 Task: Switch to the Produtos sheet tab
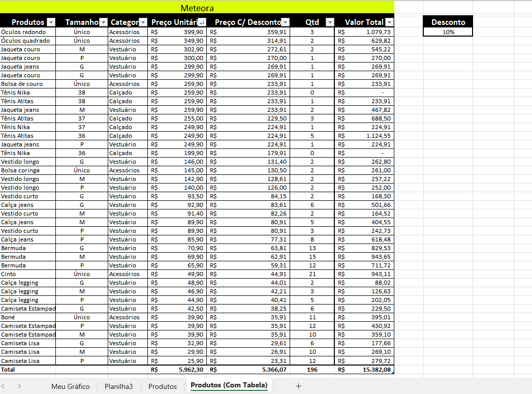tap(163, 386)
